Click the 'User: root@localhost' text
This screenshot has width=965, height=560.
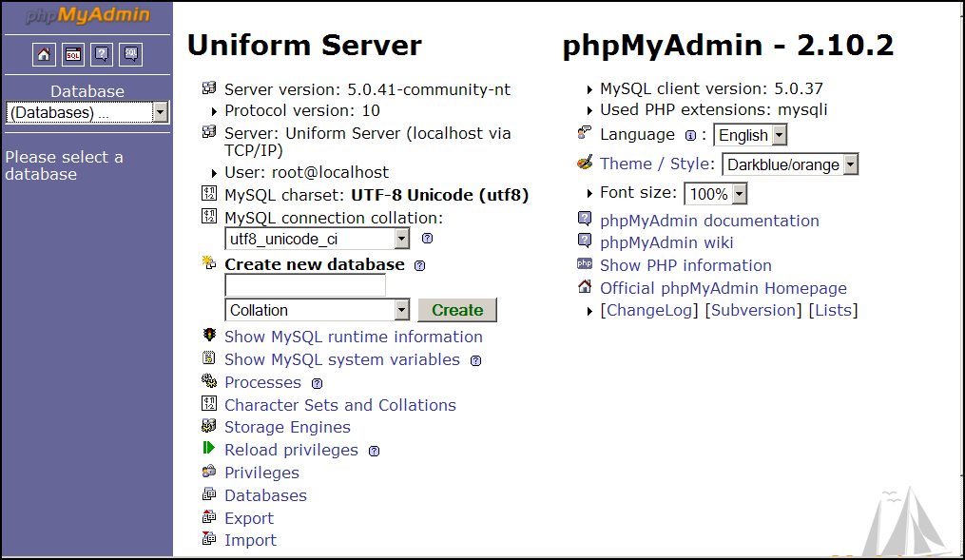tap(306, 172)
